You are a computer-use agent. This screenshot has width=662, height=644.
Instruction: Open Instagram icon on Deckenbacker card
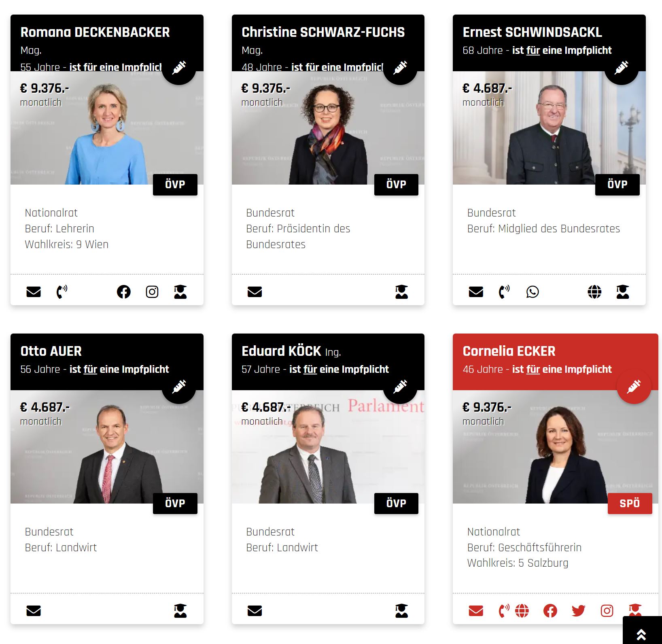(x=152, y=292)
